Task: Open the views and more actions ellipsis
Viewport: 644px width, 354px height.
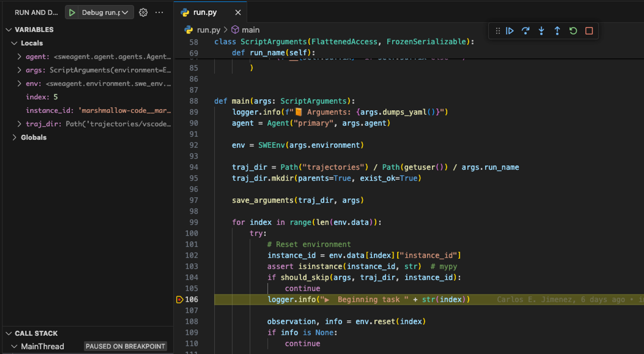Action: 159,13
